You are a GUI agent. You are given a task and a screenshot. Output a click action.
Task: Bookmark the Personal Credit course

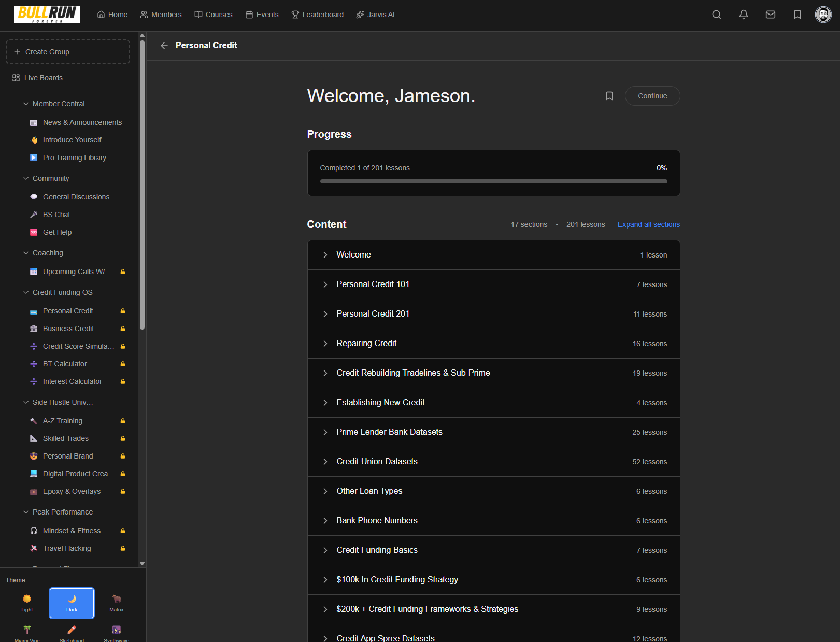pyautogui.click(x=609, y=96)
